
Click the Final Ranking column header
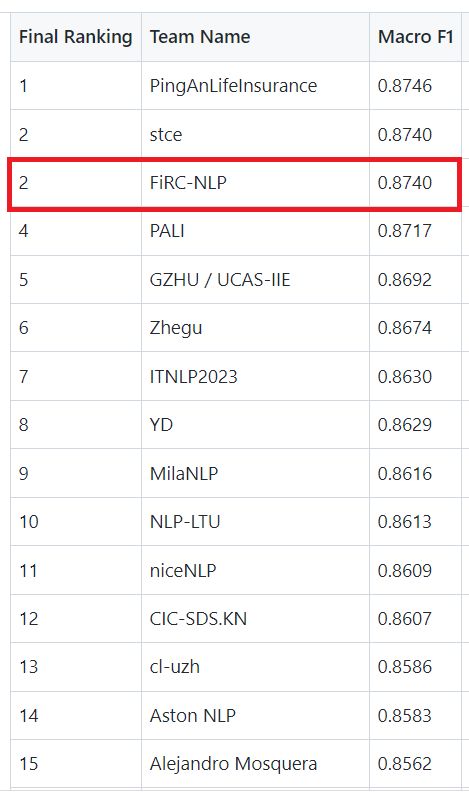pos(75,37)
